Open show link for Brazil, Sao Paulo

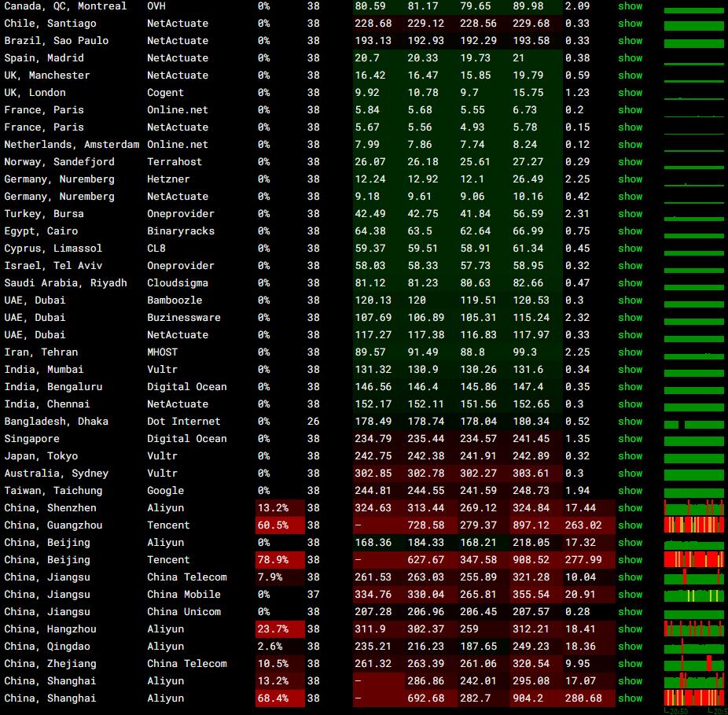pyautogui.click(x=630, y=40)
